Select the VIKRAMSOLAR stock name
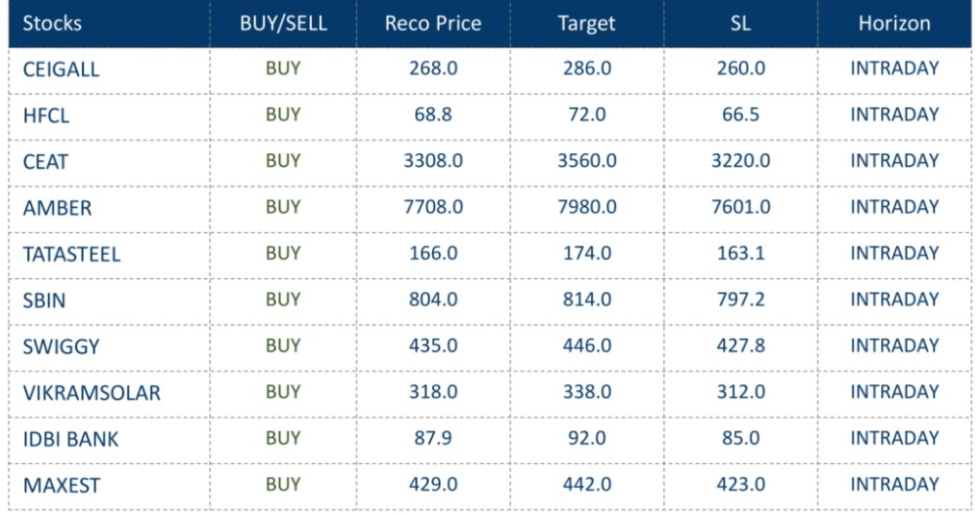The image size is (980, 515). tap(91, 394)
